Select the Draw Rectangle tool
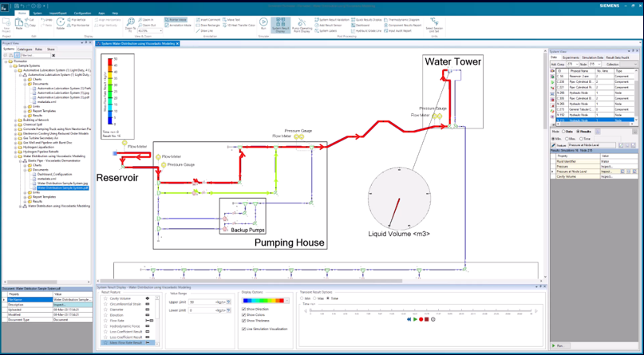 pos(207,25)
